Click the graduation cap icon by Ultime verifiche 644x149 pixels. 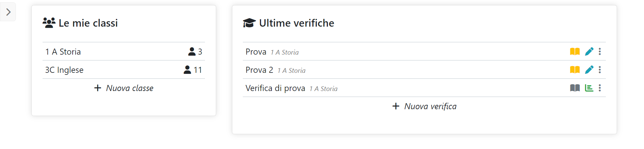[249, 23]
